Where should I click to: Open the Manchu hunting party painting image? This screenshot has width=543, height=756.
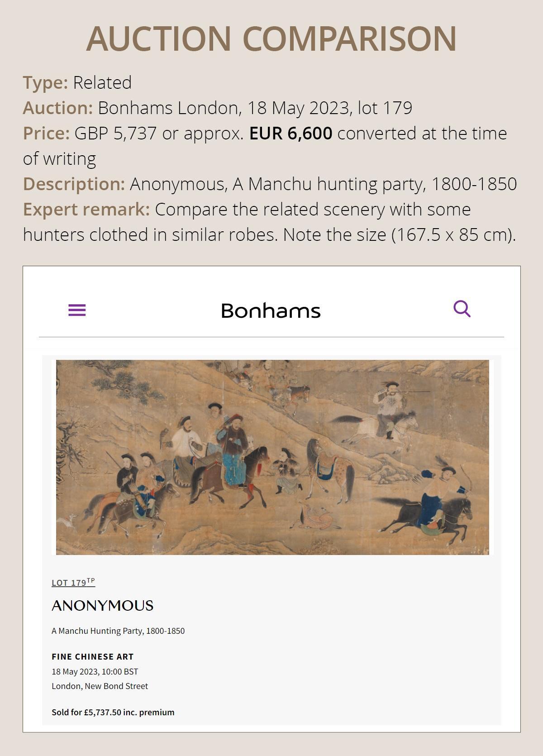(272, 457)
